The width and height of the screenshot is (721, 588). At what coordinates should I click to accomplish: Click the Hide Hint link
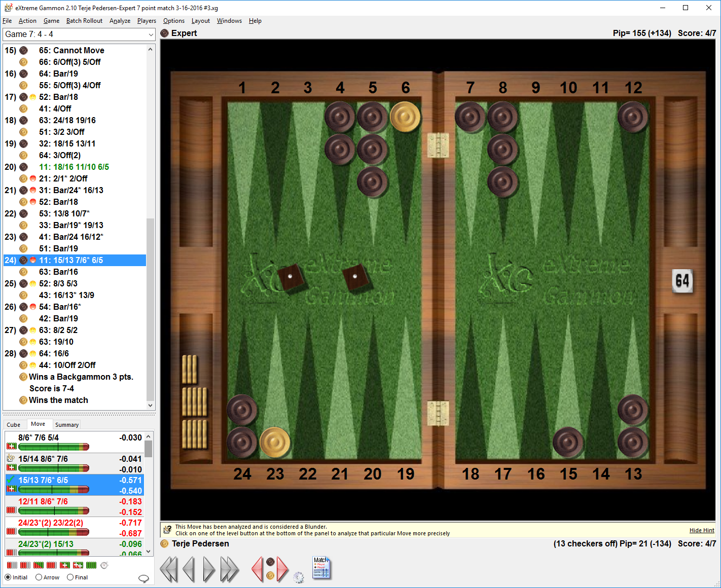[x=701, y=530]
